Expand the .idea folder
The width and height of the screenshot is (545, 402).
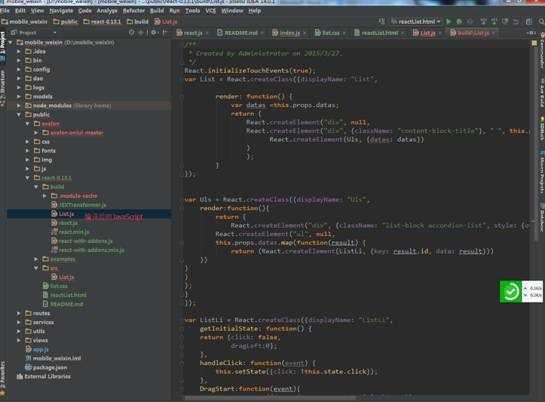[19, 51]
